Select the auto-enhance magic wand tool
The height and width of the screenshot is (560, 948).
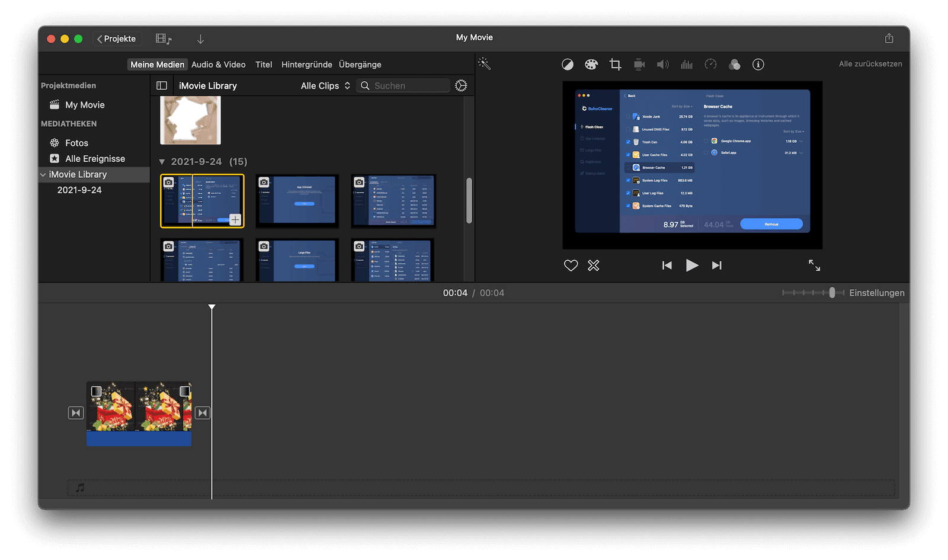pyautogui.click(x=485, y=63)
